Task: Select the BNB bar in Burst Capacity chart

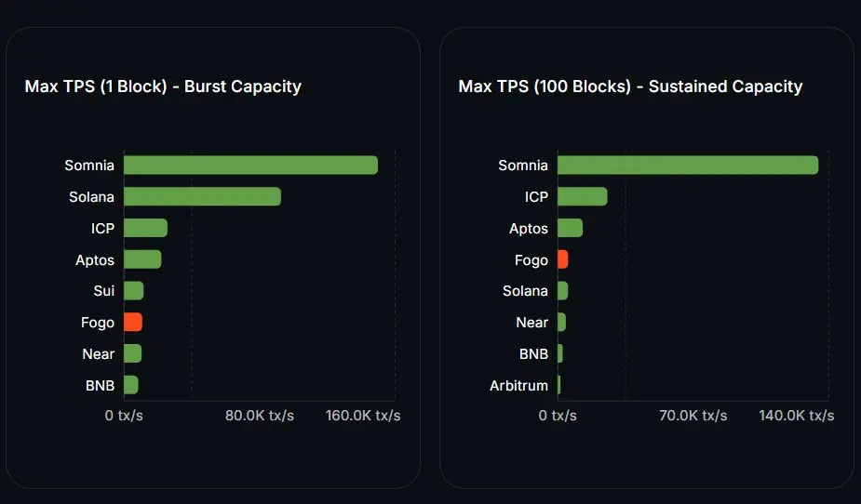Action: coord(131,385)
